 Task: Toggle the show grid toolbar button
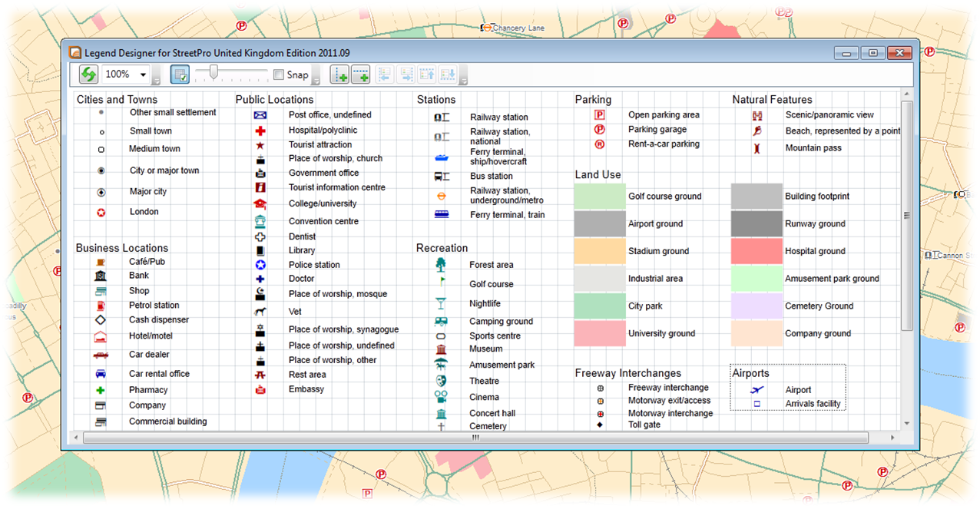pyautogui.click(x=180, y=74)
